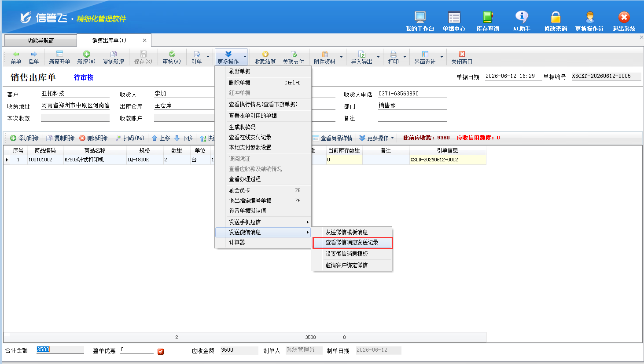This screenshot has width=644, height=364.
Task: Choose 查看本单引用的单据 menu entry
Action: pos(263,116)
